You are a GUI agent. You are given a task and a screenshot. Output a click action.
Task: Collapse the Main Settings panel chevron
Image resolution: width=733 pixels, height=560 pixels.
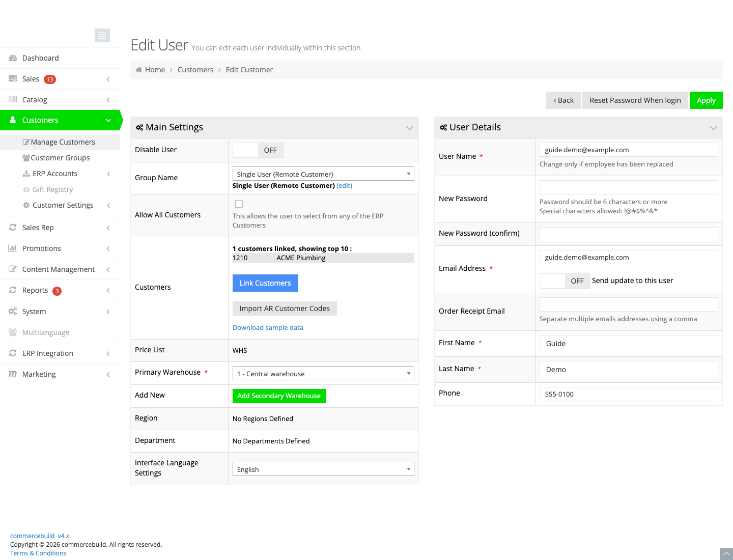[409, 128]
